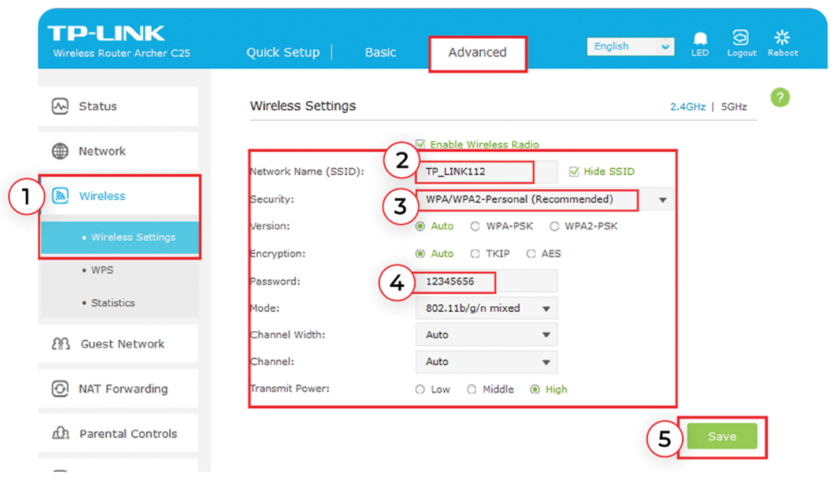Open Wireless Settings submenu item
The width and height of the screenshot is (835, 504).
(x=120, y=237)
